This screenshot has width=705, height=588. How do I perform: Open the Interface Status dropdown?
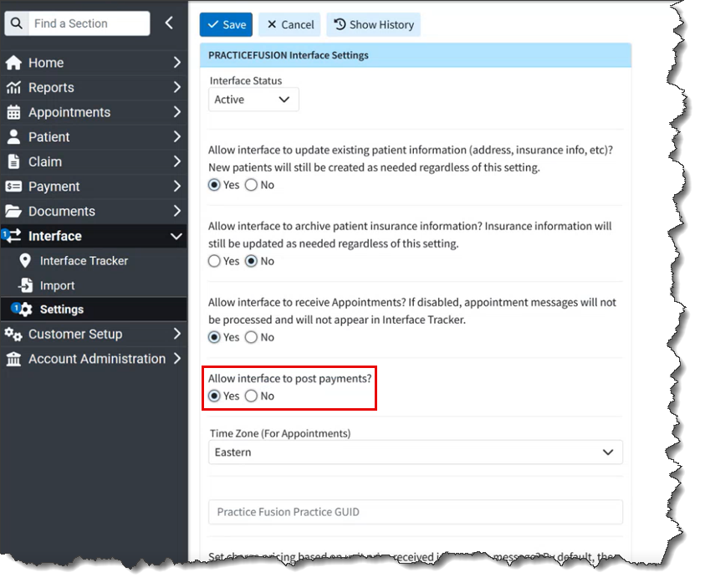[253, 100]
